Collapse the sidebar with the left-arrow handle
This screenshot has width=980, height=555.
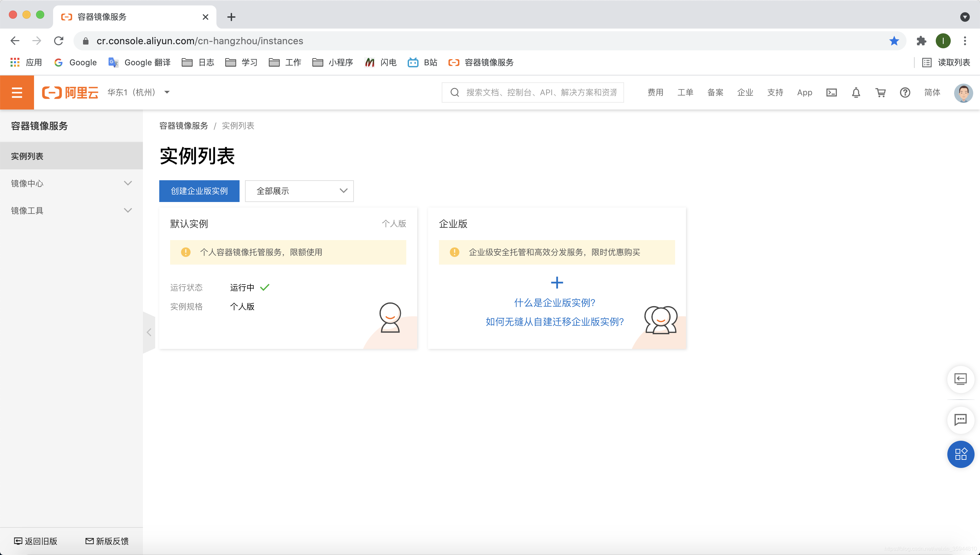click(x=149, y=332)
